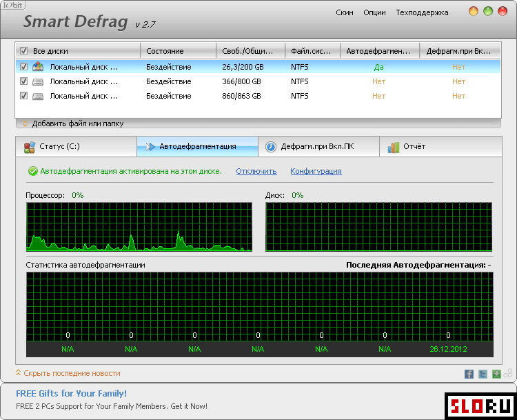Screen dimensions: 517x420
Task: Uncheck the 26,3/200 GB disk checkbox
Action: point(23,67)
